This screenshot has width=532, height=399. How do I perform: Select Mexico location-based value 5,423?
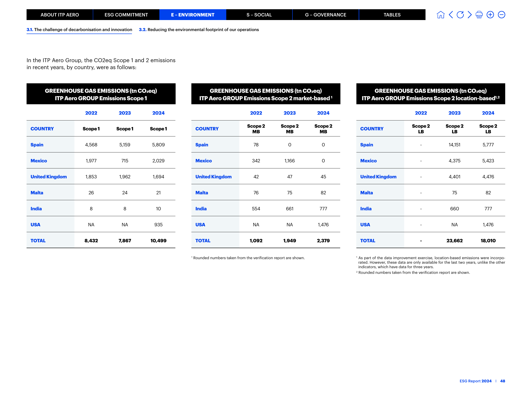tap(488, 161)
